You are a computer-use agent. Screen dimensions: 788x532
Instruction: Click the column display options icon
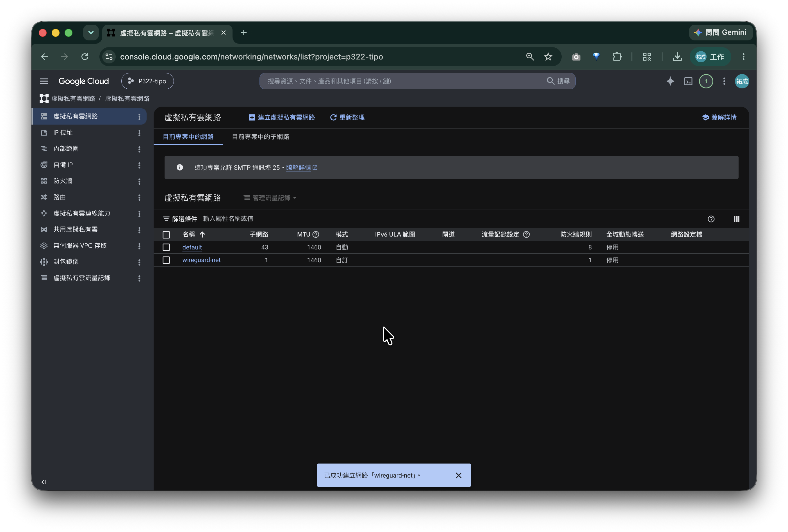click(x=736, y=219)
